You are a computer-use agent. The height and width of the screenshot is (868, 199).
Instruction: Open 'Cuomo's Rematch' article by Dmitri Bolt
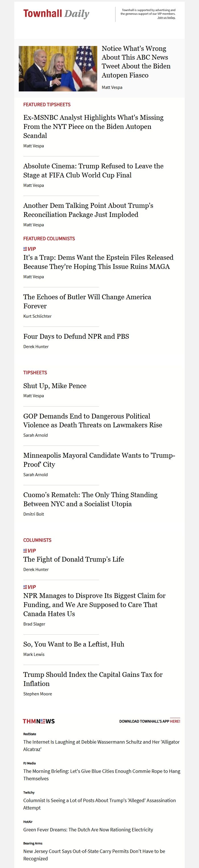click(90, 499)
